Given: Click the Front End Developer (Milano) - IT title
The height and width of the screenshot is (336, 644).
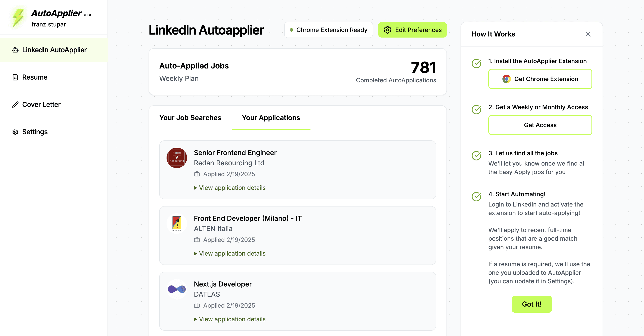Looking at the screenshot, I should pyautogui.click(x=248, y=218).
